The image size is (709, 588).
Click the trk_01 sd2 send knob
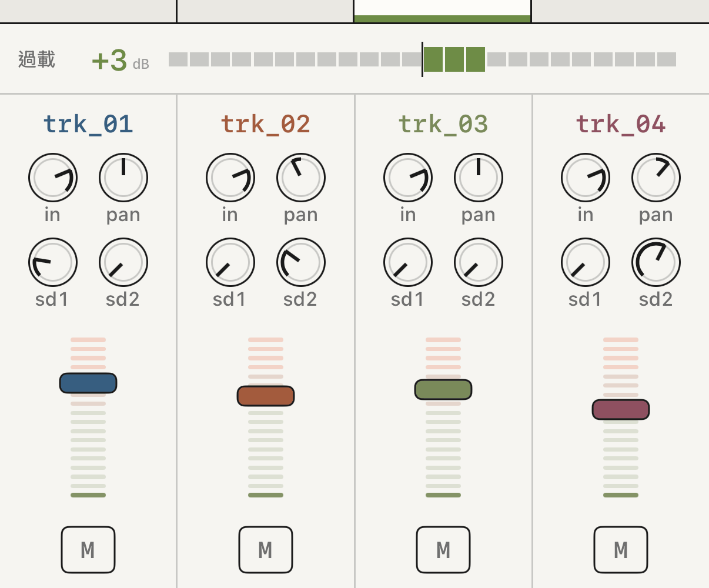coord(123,262)
